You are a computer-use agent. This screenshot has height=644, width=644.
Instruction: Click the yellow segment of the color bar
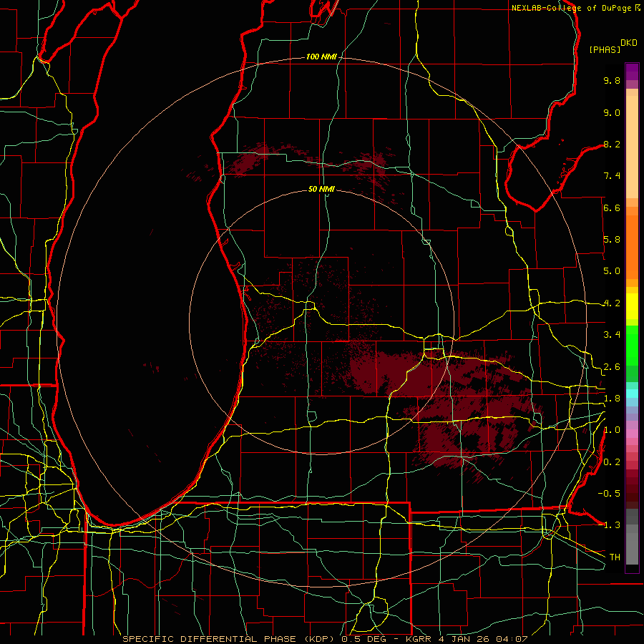632,306
